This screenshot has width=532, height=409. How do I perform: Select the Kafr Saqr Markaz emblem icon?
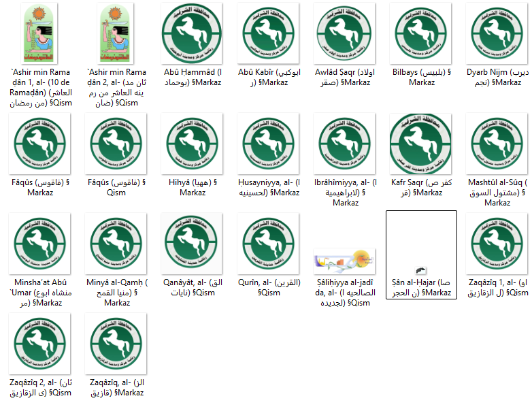(x=420, y=144)
